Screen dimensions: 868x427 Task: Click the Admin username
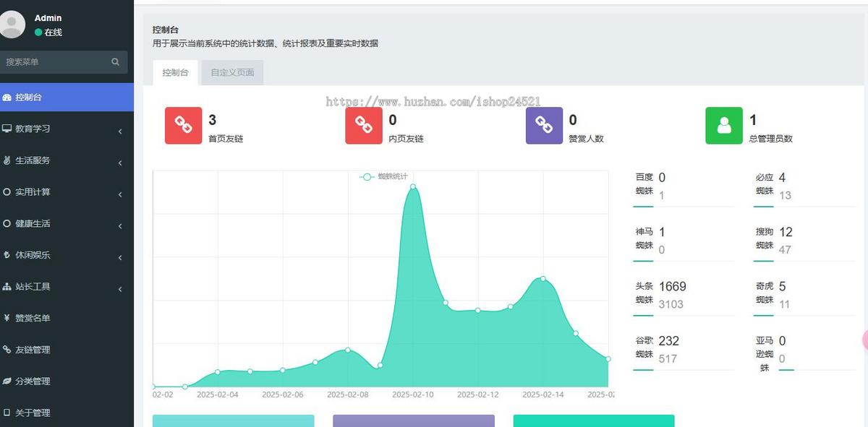[x=48, y=18]
